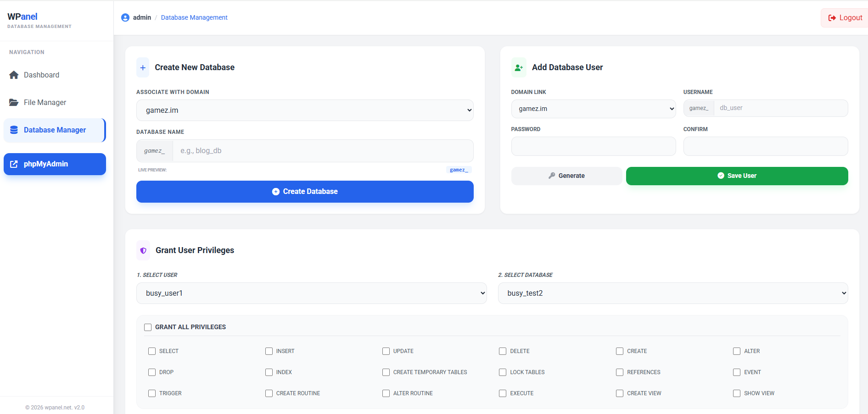Click the green gamez_ live preview badge

(x=459, y=170)
